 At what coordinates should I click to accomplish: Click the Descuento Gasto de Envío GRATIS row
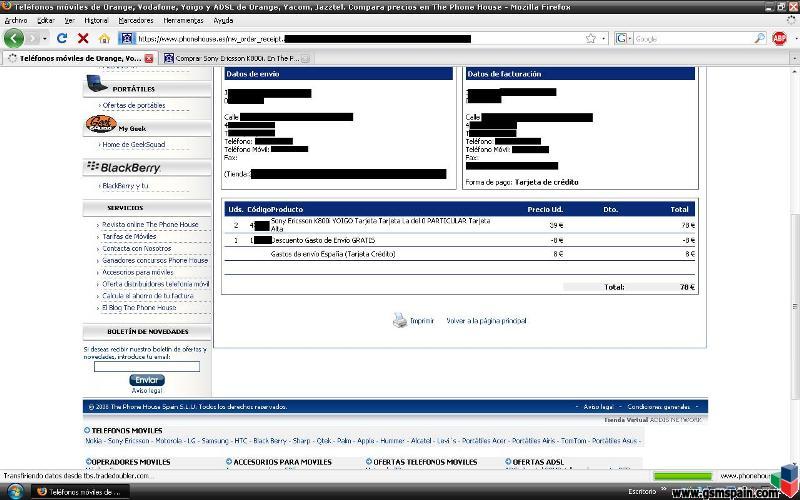point(461,240)
